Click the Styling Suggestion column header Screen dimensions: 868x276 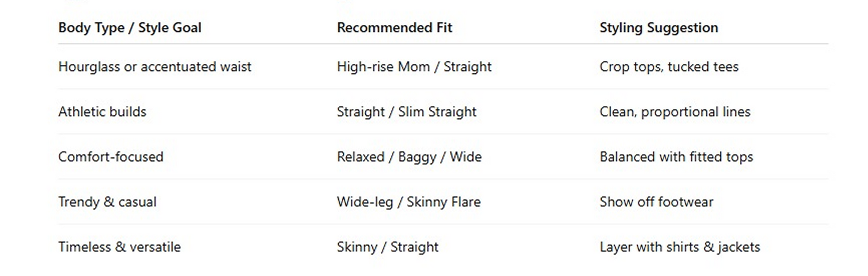click(x=659, y=28)
